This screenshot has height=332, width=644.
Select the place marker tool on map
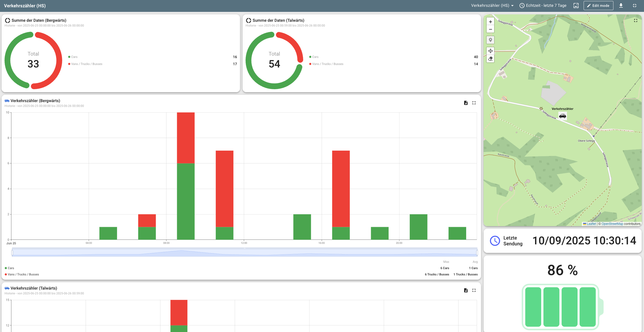click(x=490, y=40)
